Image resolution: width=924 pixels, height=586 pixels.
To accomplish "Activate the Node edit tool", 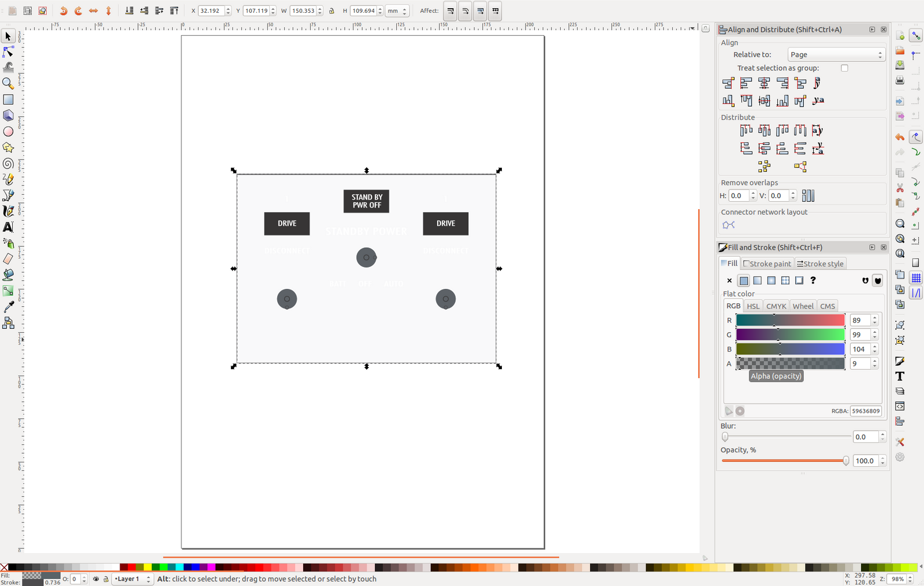I will pyautogui.click(x=8, y=52).
